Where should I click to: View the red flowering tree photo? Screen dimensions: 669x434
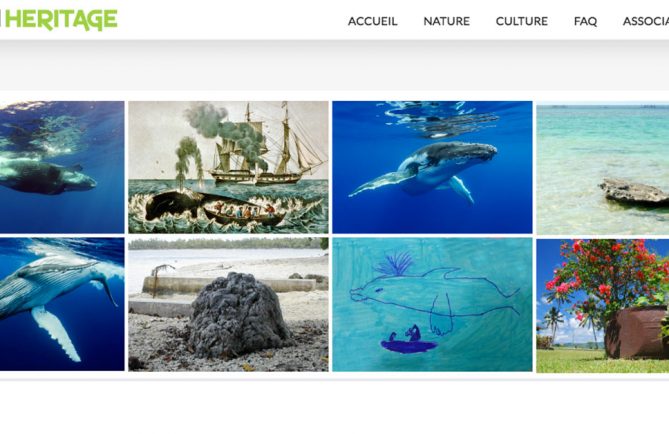(x=602, y=306)
